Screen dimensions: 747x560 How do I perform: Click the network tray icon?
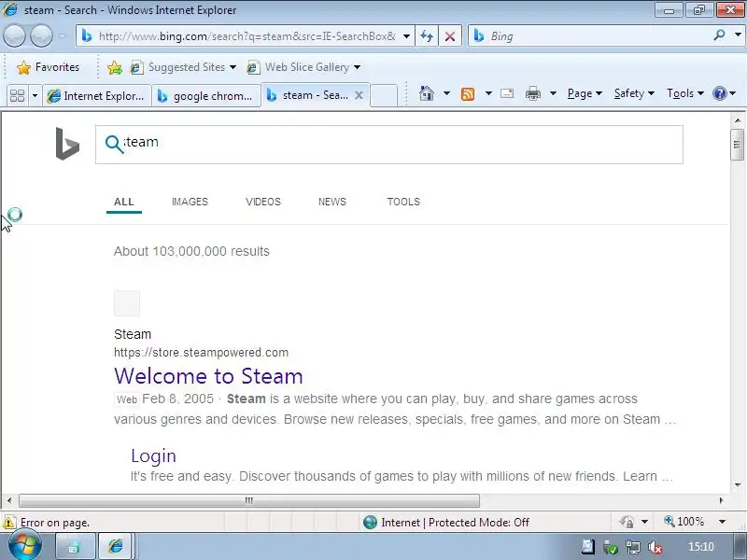click(x=633, y=548)
